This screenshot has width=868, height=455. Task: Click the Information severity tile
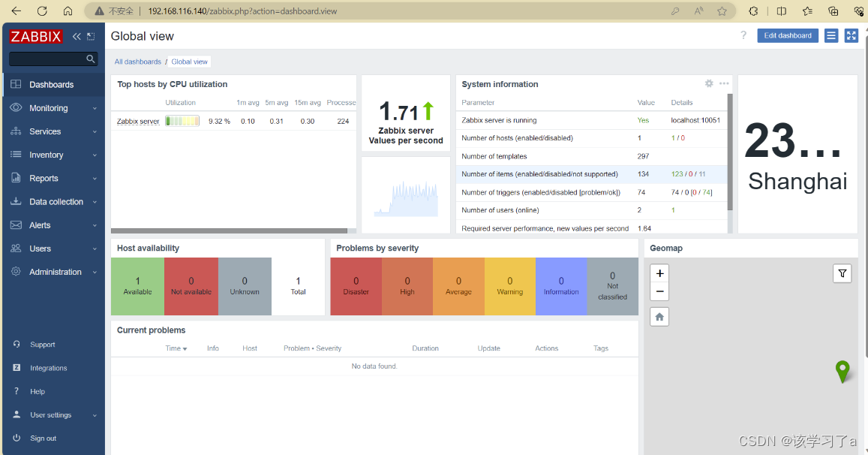click(x=561, y=287)
